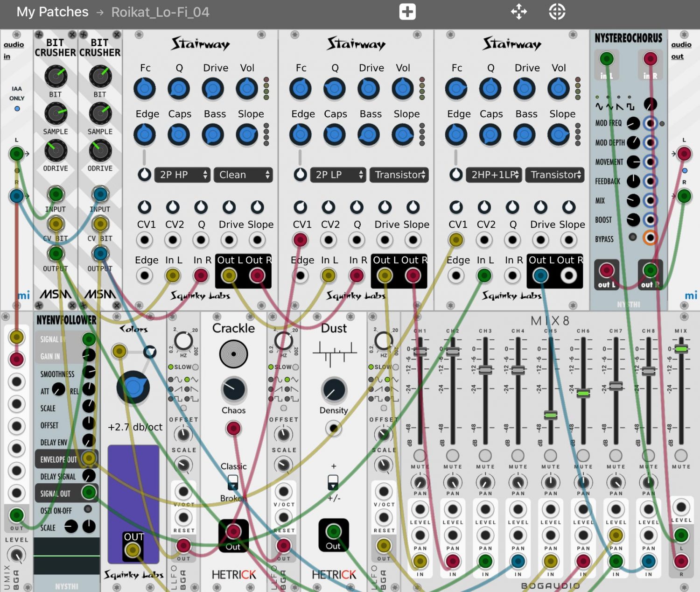Toggle Mix8 CH1 mute button
The image size is (700, 592).
[420, 455]
